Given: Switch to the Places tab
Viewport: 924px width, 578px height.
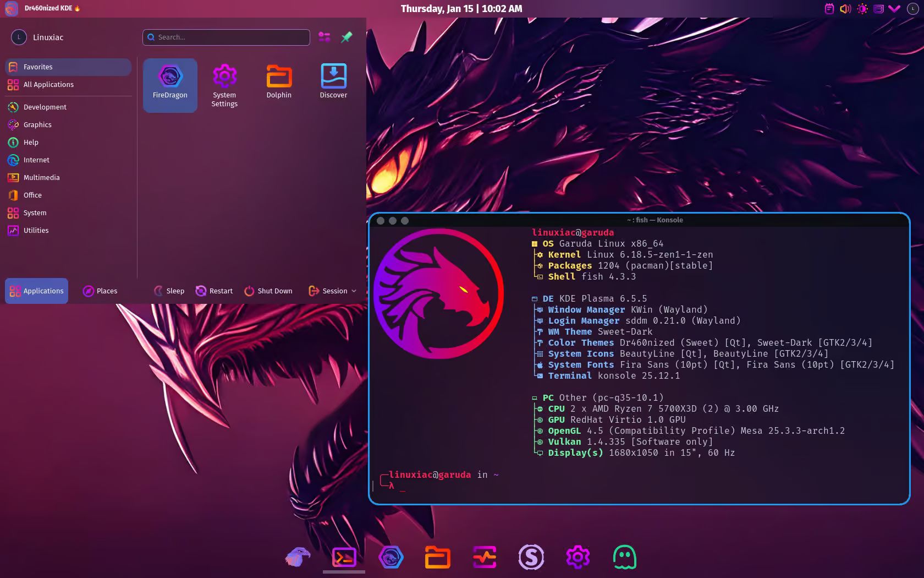Looking at the screenshot, I should pyautogui.click(x=100, y=291).
